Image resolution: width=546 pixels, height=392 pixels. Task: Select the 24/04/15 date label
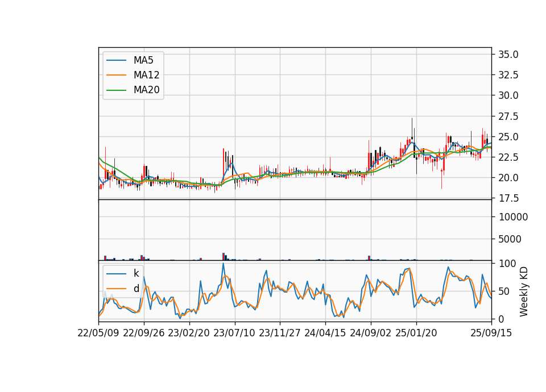pos(325,333)
